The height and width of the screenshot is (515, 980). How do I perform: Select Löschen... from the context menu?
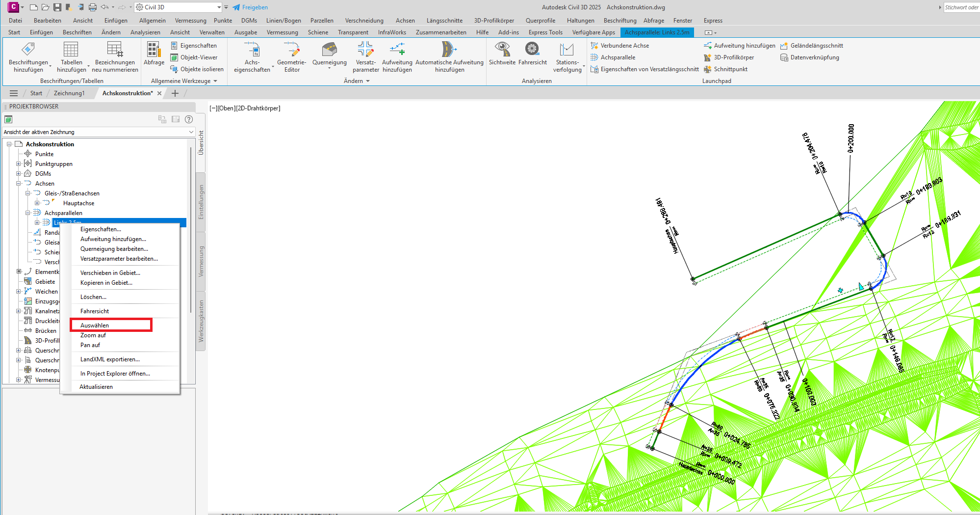(x=93, y=297)
